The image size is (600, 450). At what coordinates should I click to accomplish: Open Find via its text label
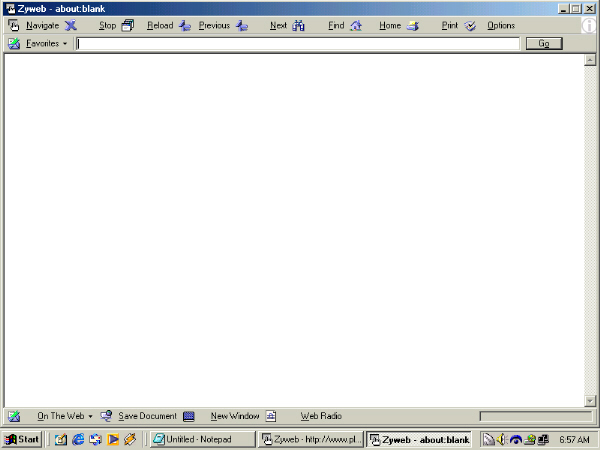point(336,26)
